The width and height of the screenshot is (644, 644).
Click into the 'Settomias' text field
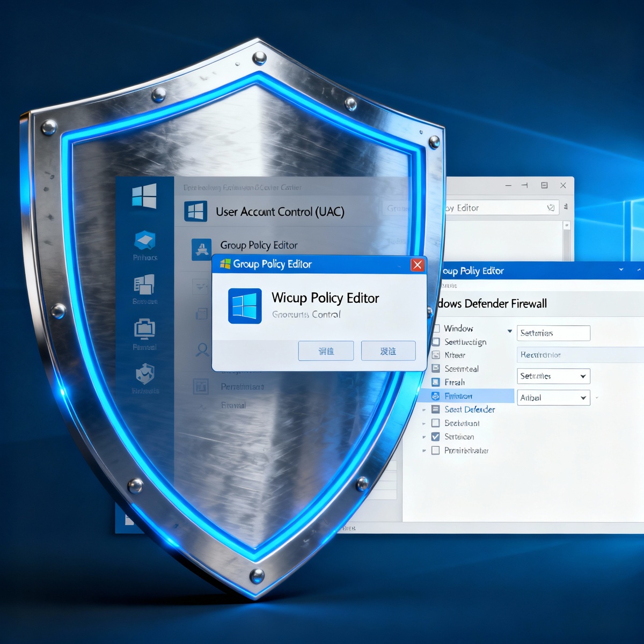554,333
